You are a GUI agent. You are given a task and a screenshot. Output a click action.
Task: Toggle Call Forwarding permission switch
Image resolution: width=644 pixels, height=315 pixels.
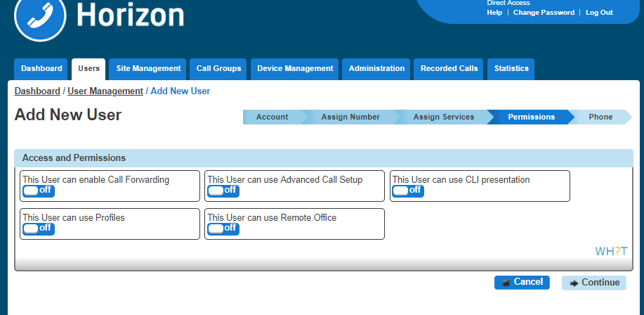click(x=38, y=191)
